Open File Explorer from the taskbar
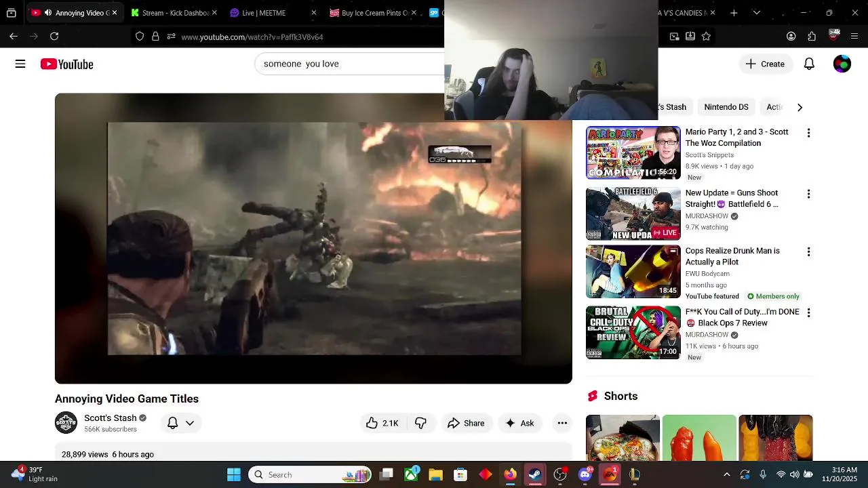Screen dimensions: 868x488 (x=435, y=474)
